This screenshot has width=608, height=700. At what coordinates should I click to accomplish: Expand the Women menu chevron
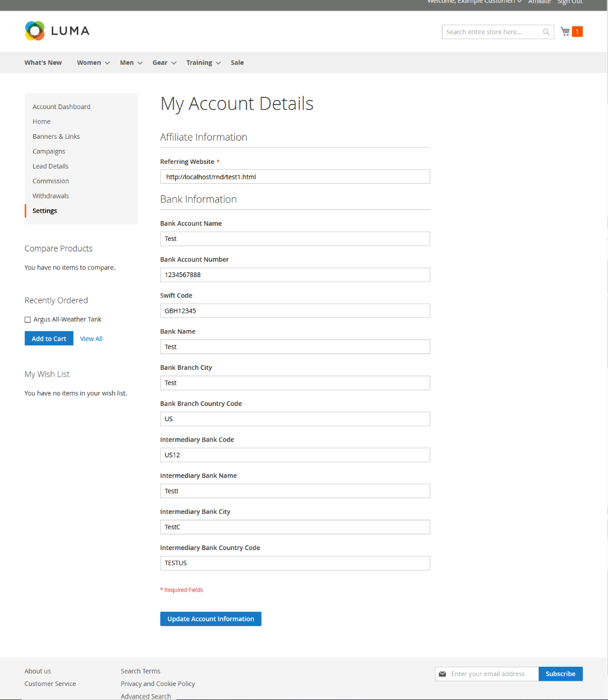click(x=107, y=63)
